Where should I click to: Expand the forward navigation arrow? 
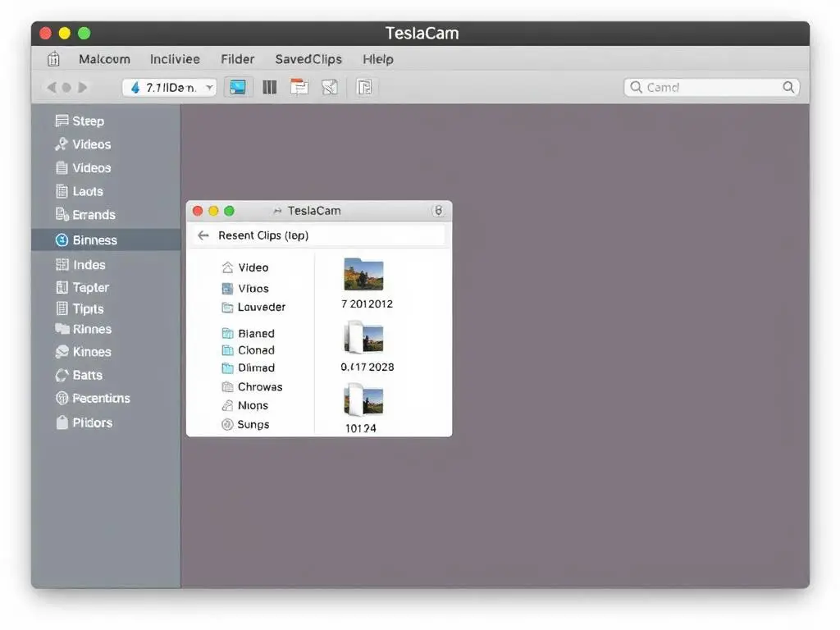click(x=82, y=86)
